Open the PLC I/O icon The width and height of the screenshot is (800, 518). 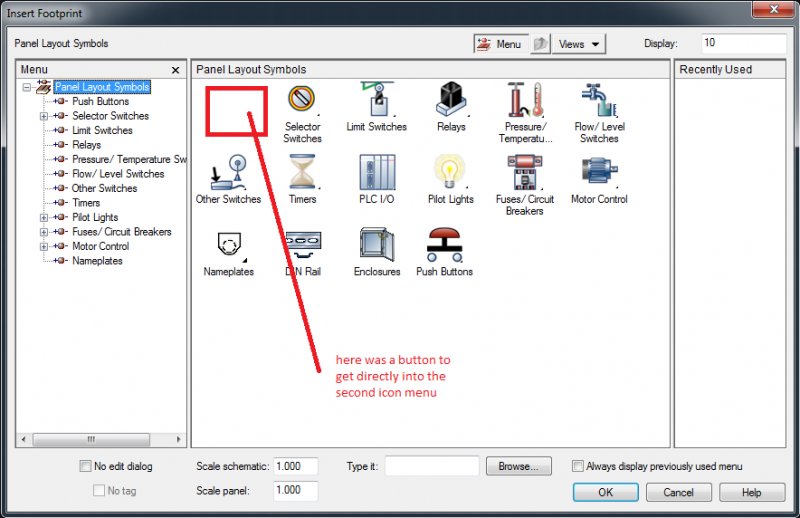377,172
